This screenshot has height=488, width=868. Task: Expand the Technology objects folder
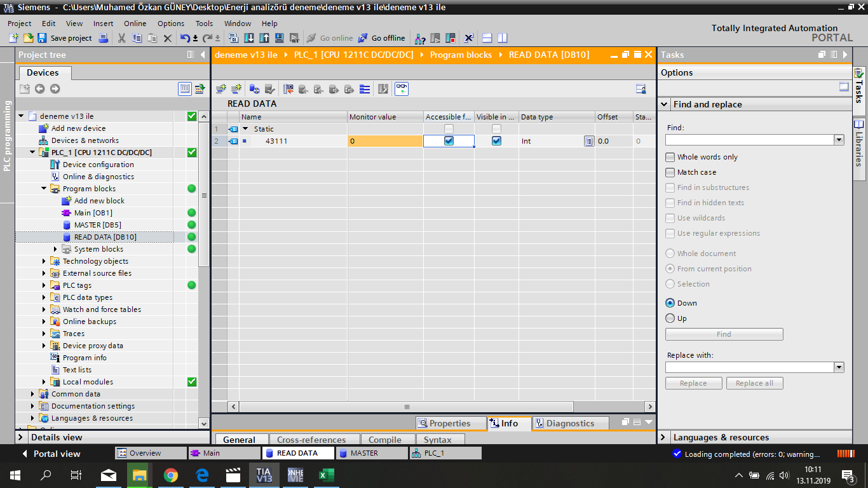44,261
